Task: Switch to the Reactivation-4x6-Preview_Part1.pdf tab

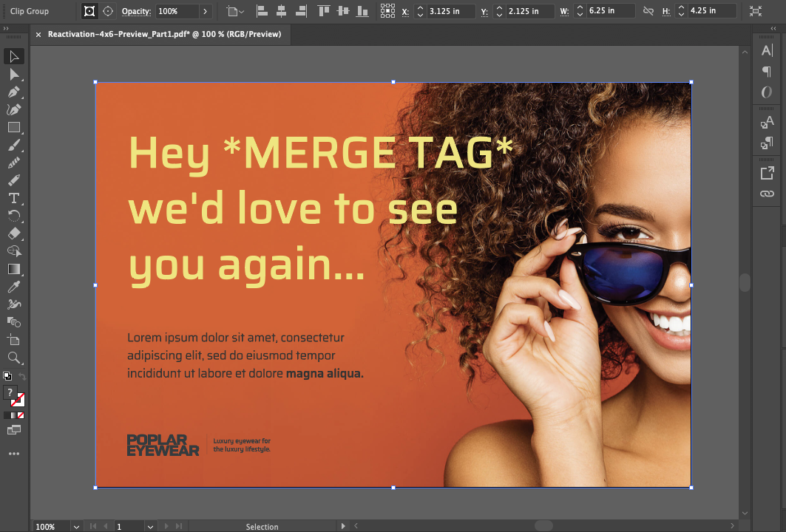Action: pos(163,34)
